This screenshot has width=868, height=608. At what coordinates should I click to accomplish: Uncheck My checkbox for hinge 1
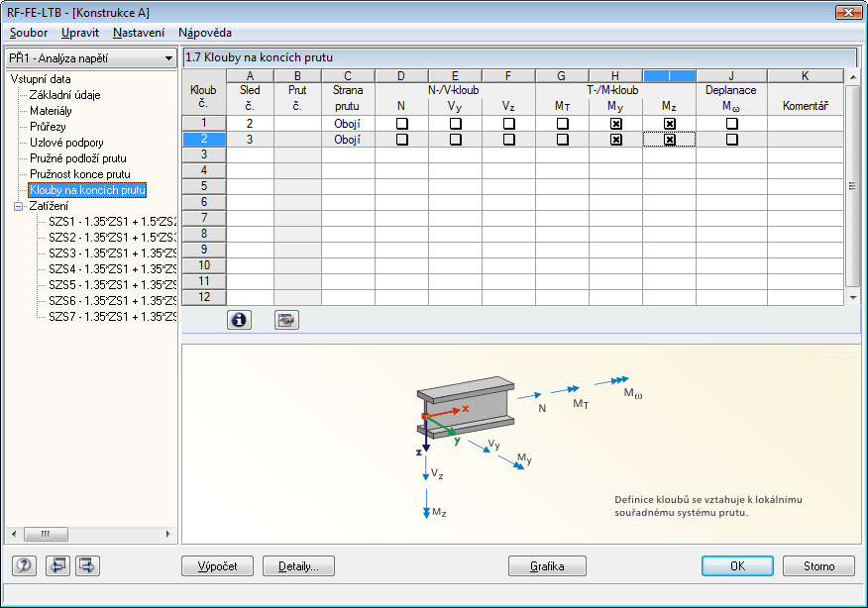coord(615,124)
